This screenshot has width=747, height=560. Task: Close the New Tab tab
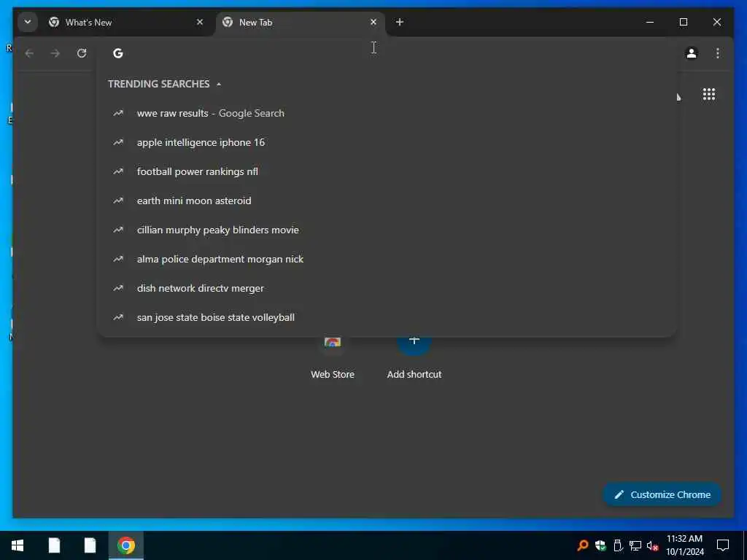373,22
